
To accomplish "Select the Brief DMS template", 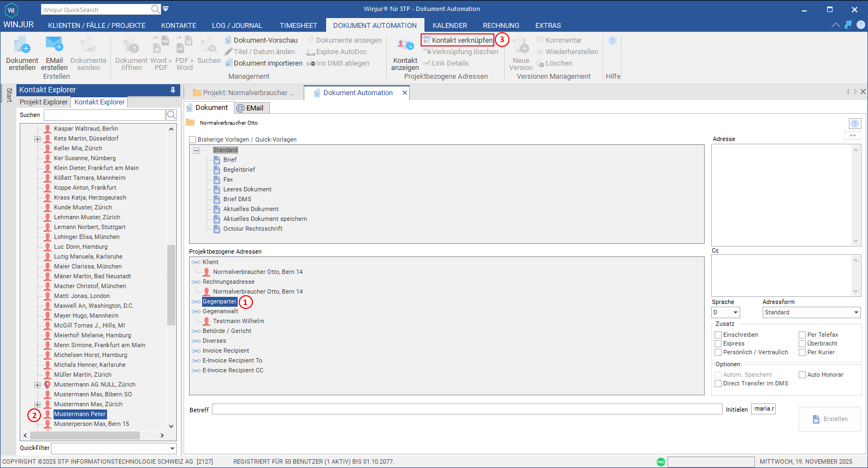I will pyautogui.click(x=237, y=199).
